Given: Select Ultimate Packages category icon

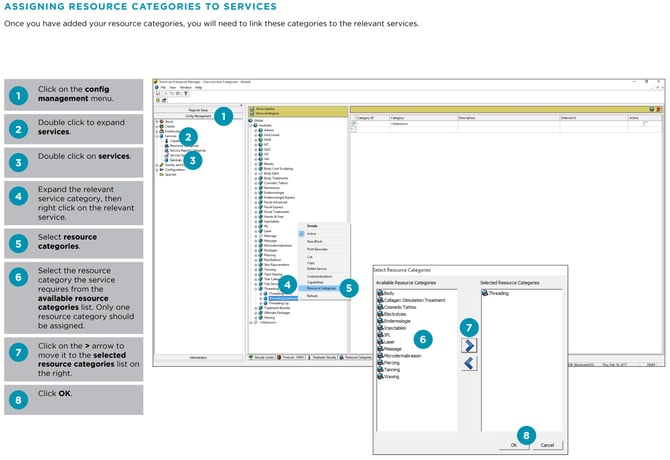Looking at the screenshot, I should pos(261,313).
